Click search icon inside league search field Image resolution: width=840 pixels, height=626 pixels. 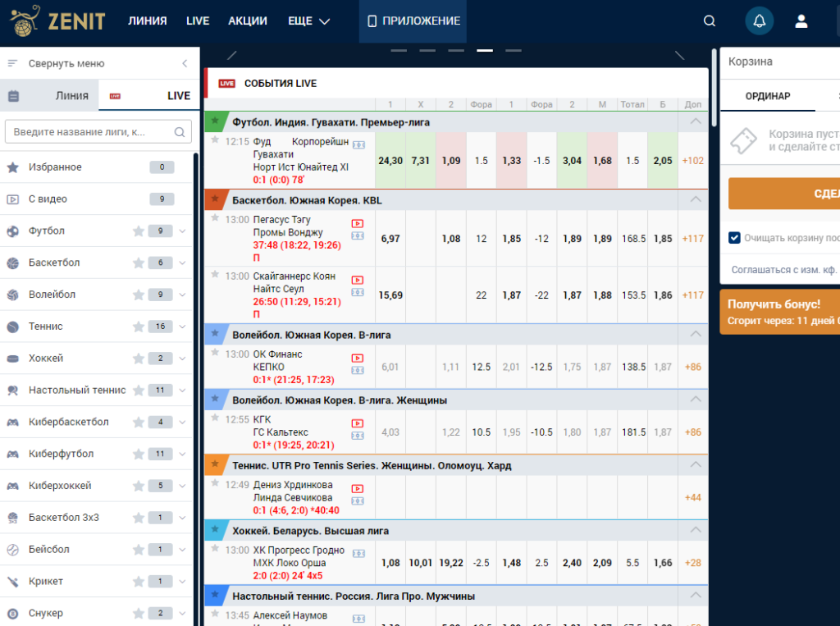(180, 132)
